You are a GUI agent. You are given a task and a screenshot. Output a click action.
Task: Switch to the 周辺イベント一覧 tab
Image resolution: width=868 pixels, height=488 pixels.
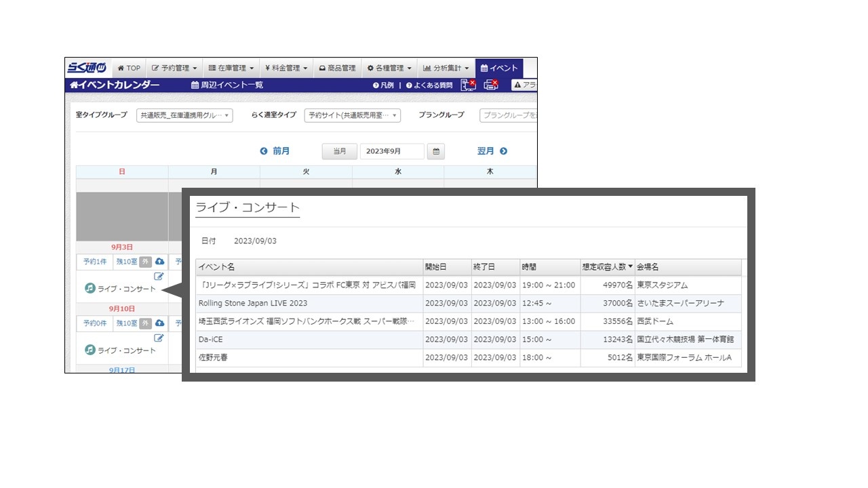[x=227, y=85]
